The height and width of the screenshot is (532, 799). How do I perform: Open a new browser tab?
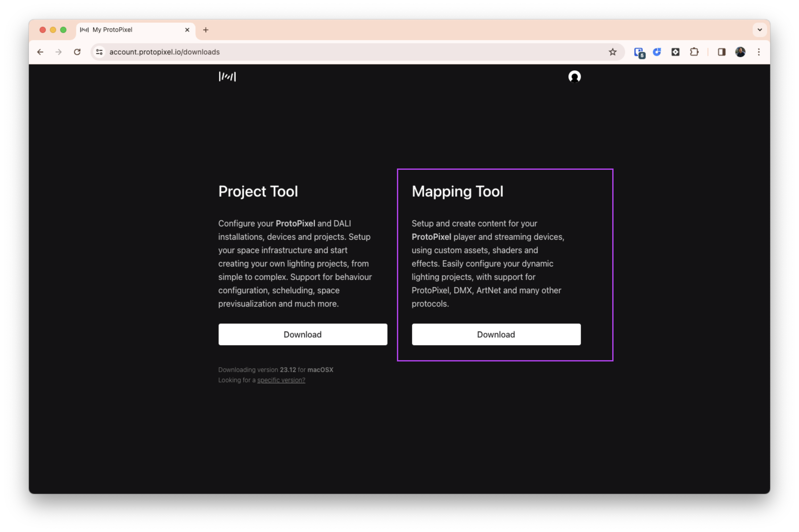[x=206, y=30]
